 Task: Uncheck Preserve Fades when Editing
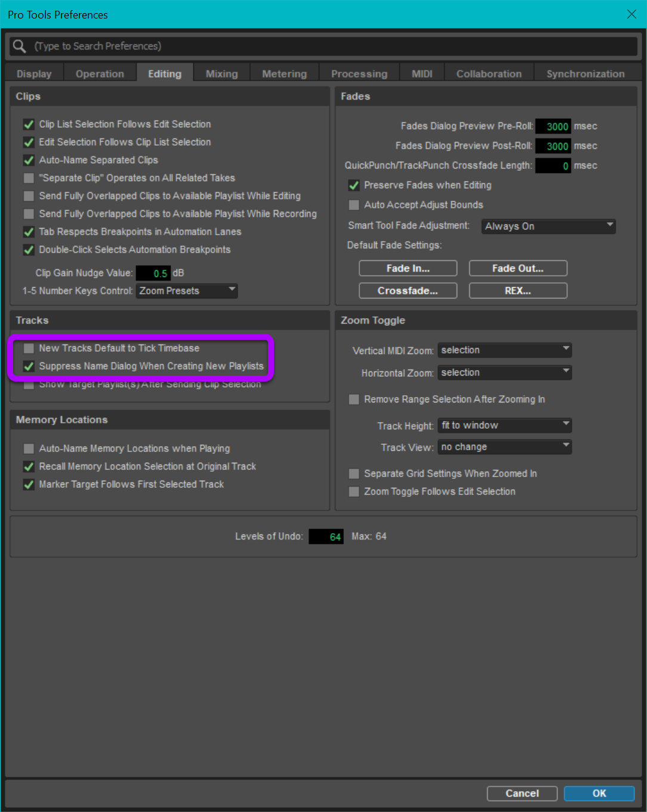tap(354, 186)
